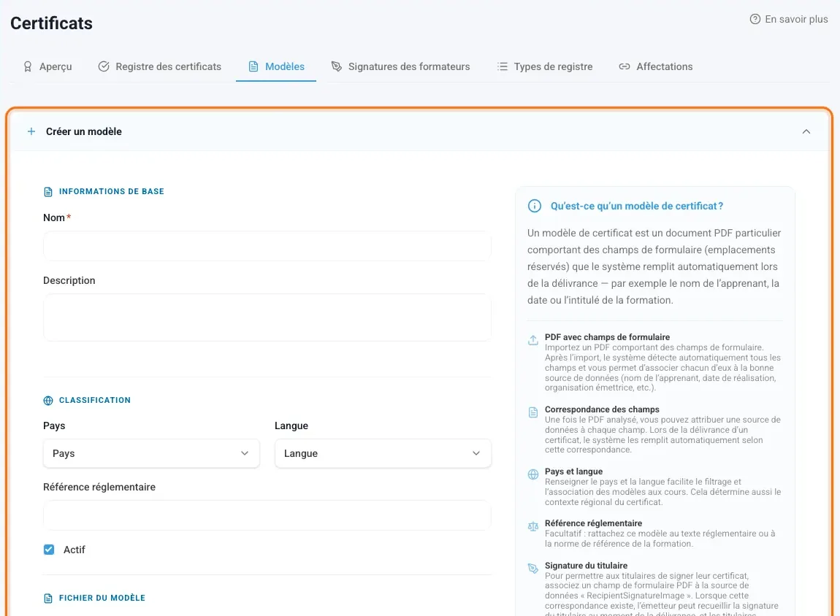The image size is (840, 616).
Task: Click the Correspondance des champs heading
Action: 602,409
